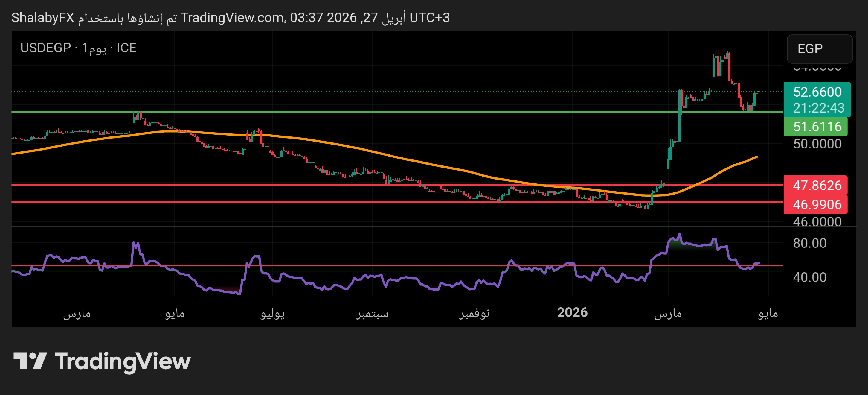This screenshot has height=395, width=868.
Task: Click the ShalabyFX author name
Action: 43,18
